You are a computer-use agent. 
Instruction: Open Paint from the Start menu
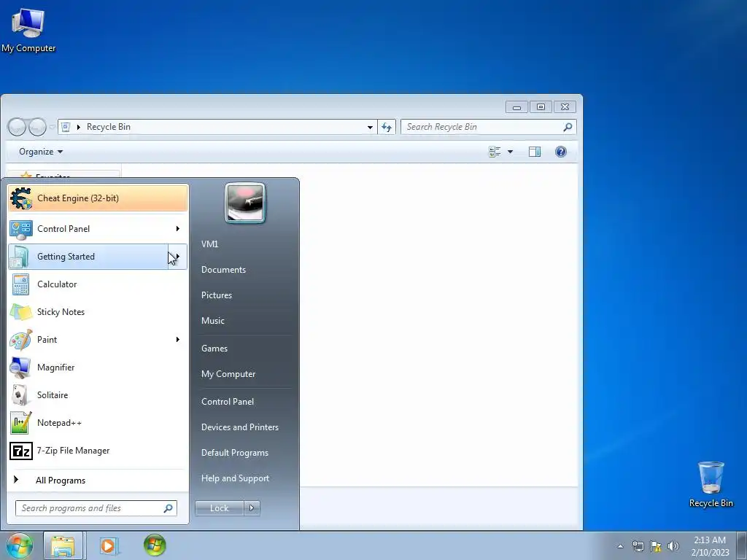coord(98,340)
